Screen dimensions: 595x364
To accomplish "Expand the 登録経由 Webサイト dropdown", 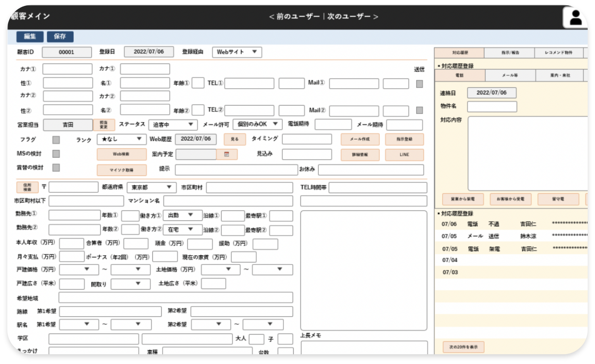I will coord(237,52).
